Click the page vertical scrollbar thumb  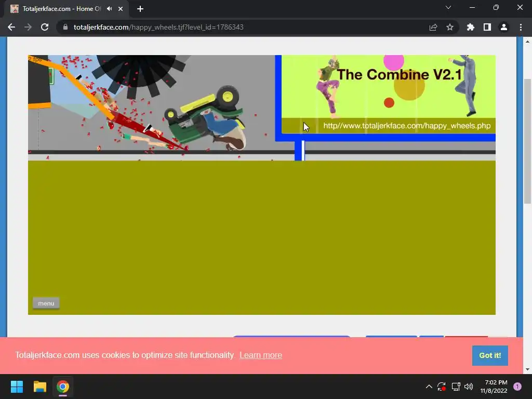pyautogui.click(x=527, y=141)
